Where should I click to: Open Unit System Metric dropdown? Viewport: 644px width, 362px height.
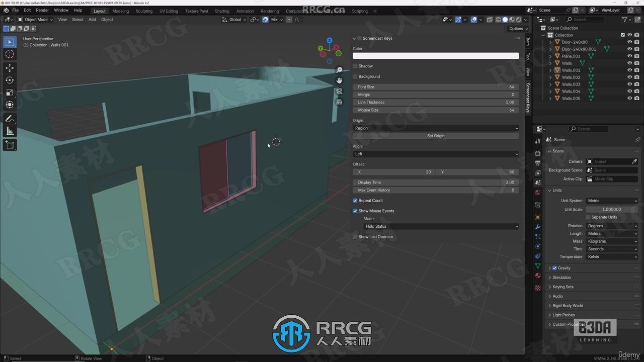point(612,201)
